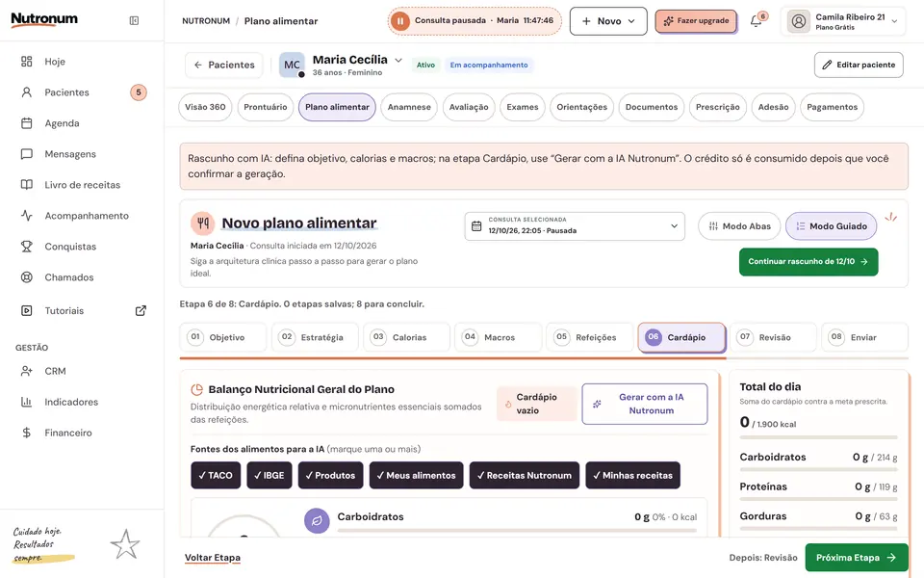Toggle the TACO food source

pyautogui.click(x=216, y=475)
